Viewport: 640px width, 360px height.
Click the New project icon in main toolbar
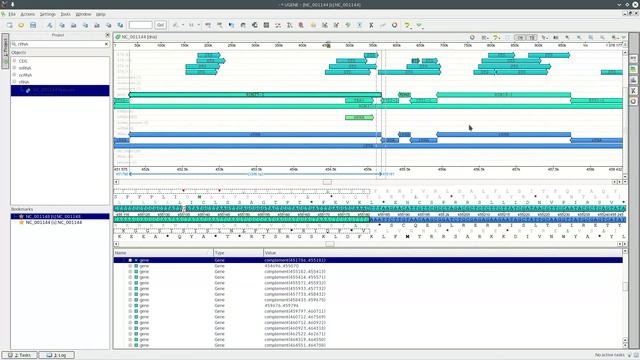pyautogui.click(x=9, y=25)
